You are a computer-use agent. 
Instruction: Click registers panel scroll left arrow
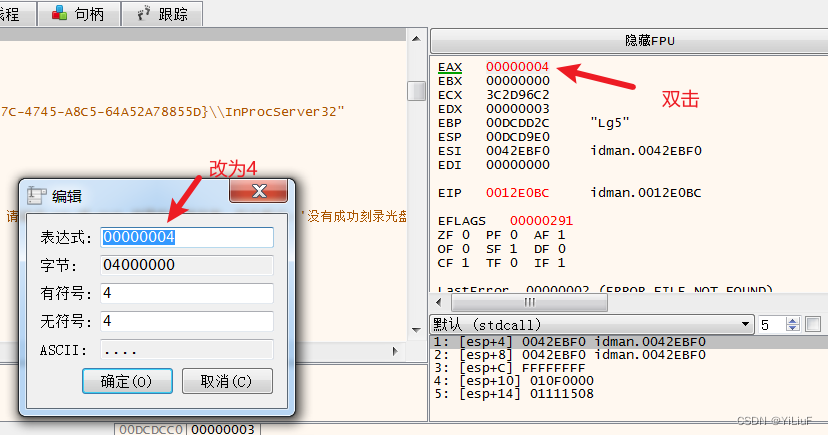[439, 302]
